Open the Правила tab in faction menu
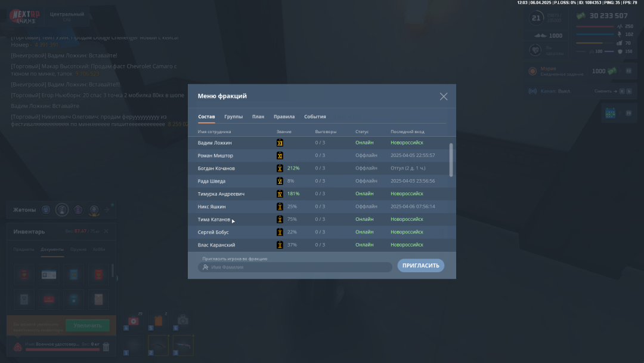Viewport: 644px width, 363px height. (x=284, y=116)
